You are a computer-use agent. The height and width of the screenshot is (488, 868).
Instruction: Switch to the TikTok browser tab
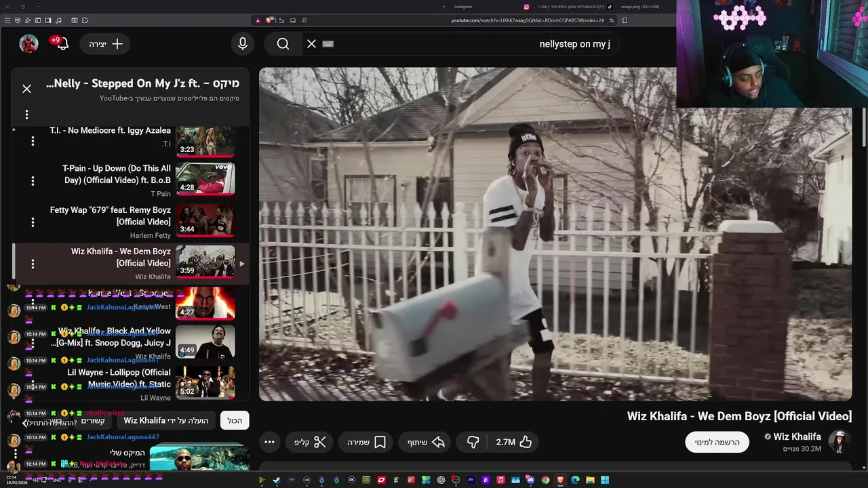point(576,7)
